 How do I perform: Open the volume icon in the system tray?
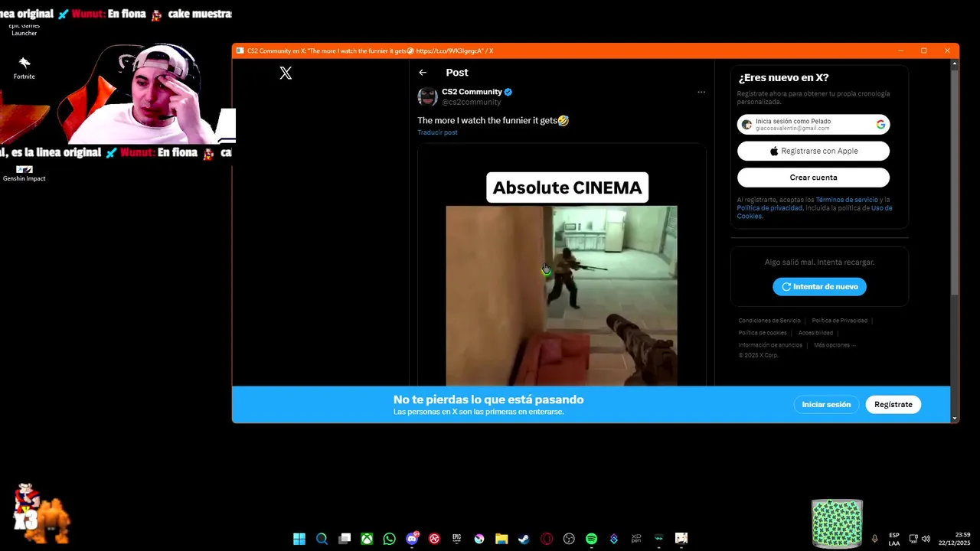[926, 539]
